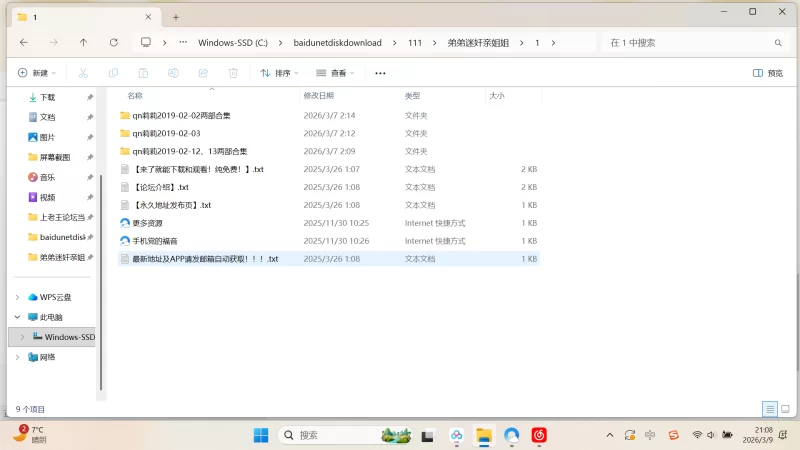
Task: Click the 新建 new button
Action: [x=36, y=73]
